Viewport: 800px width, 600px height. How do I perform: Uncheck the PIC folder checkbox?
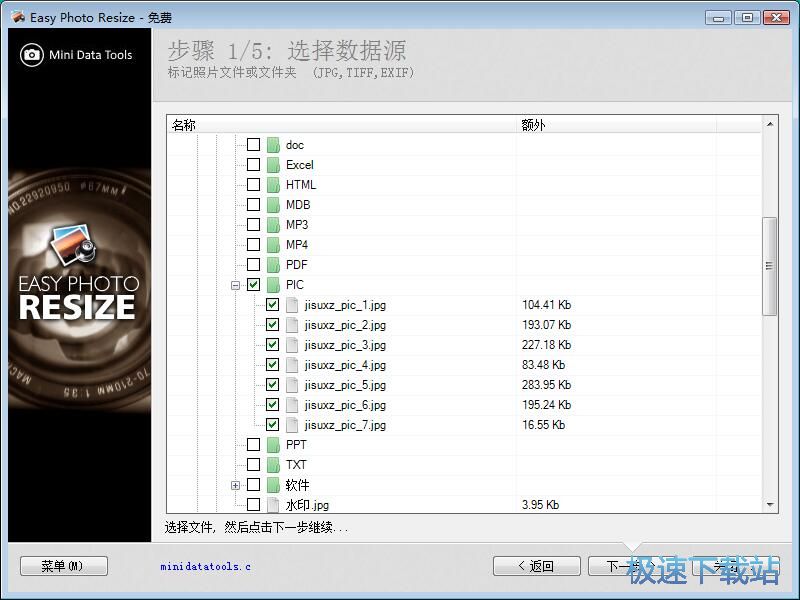(253, 285)
